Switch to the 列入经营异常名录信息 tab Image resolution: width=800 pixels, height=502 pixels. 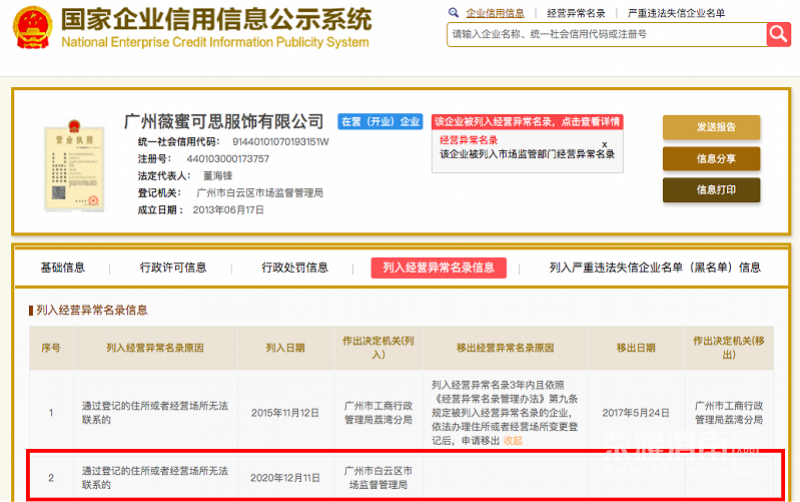pyautogui.click(x=439, y=268)
